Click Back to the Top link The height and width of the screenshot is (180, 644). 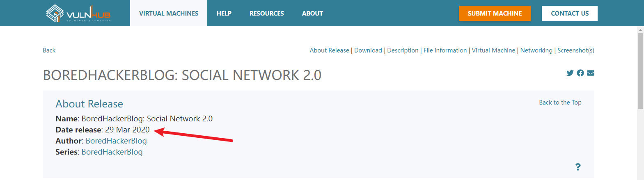(560, 103)
